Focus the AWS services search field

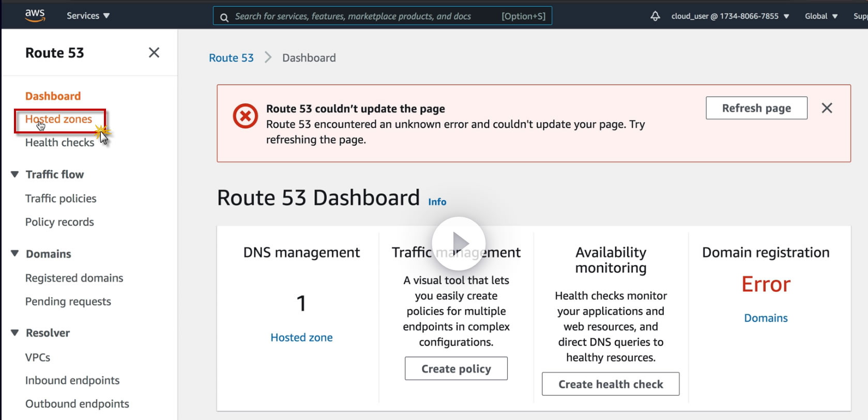tap(362, 16)
